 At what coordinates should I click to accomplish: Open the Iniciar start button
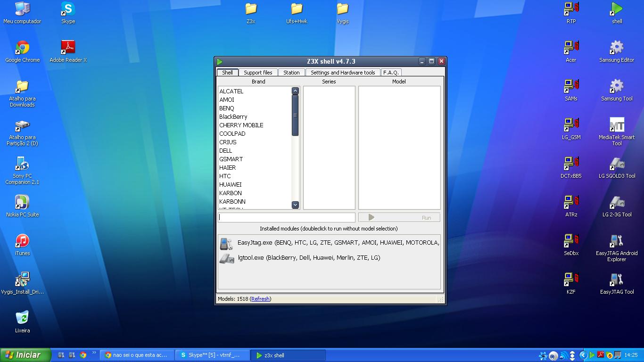point(25,355)
